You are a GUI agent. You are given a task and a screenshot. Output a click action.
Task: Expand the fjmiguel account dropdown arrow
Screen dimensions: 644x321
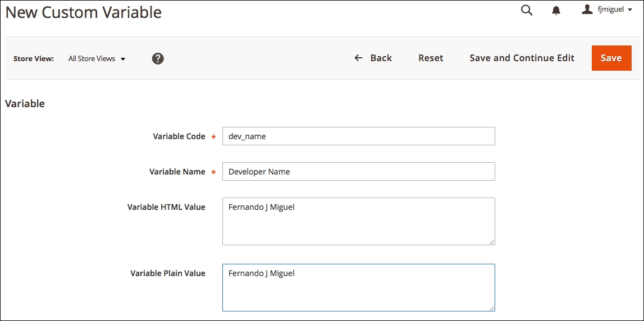(x=630, y=10)
